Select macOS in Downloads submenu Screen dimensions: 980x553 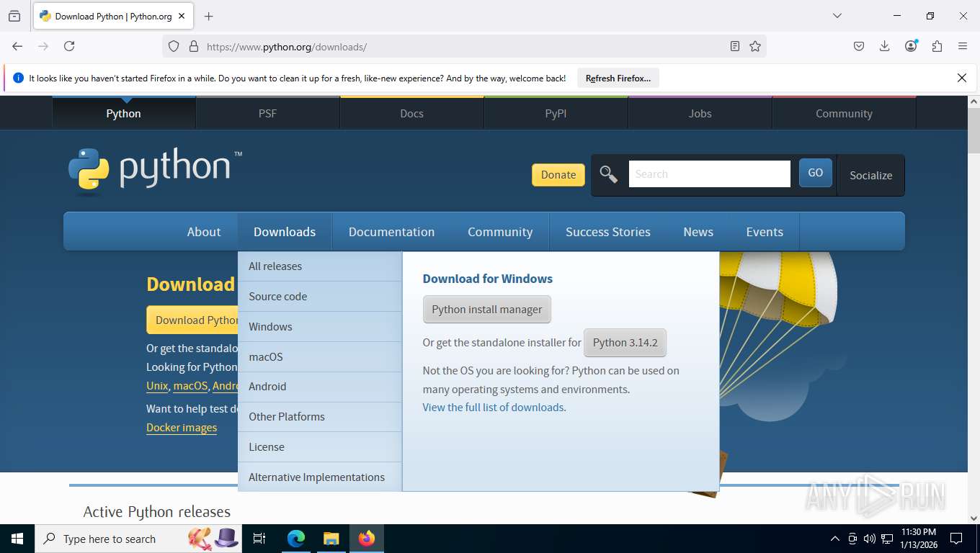[320, 357]
